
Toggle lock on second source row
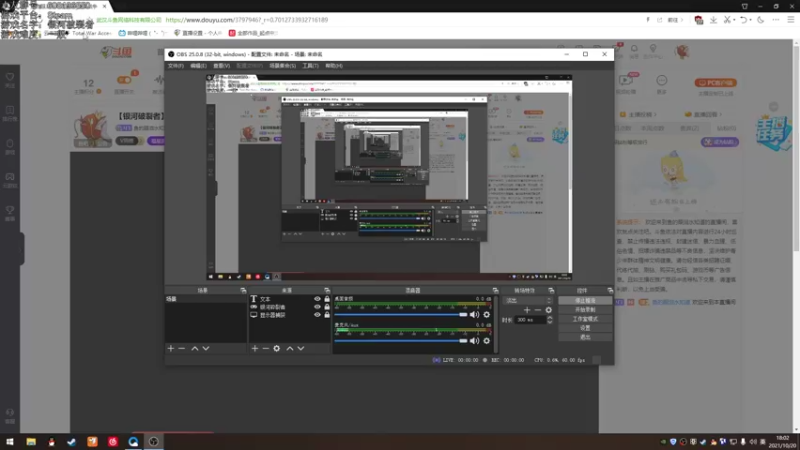point(327,307)
